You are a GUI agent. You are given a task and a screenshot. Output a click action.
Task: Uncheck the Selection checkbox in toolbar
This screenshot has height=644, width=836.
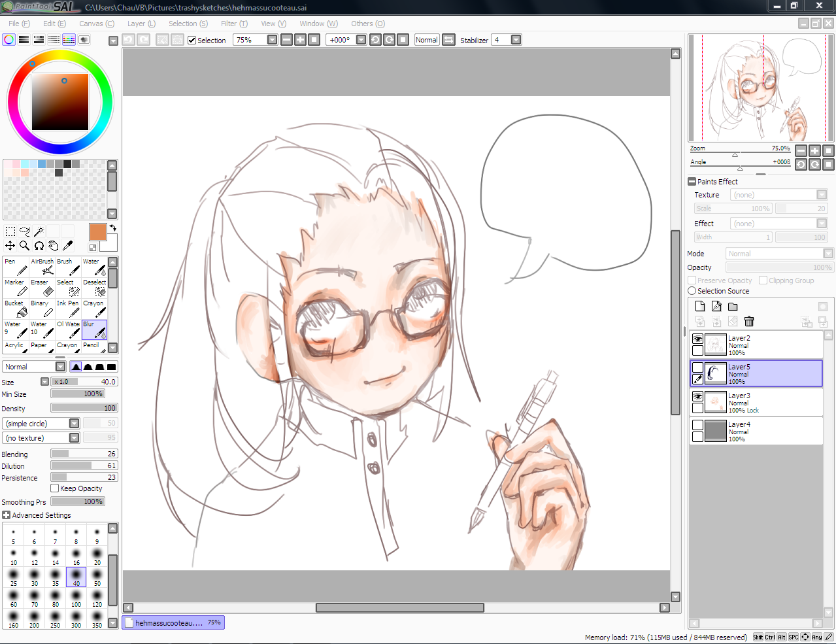point(192,40)
